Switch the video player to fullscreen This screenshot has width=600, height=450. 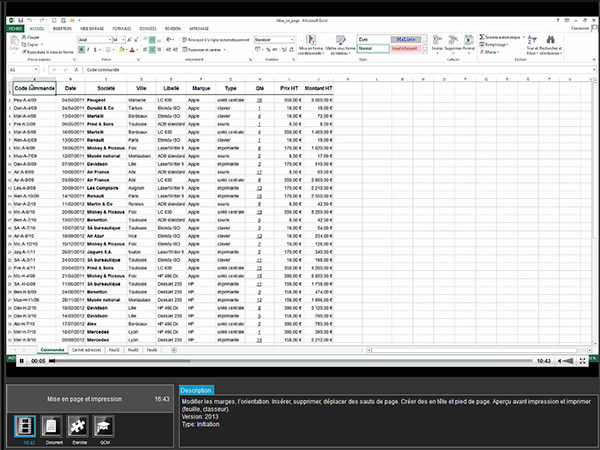point(582,361)
